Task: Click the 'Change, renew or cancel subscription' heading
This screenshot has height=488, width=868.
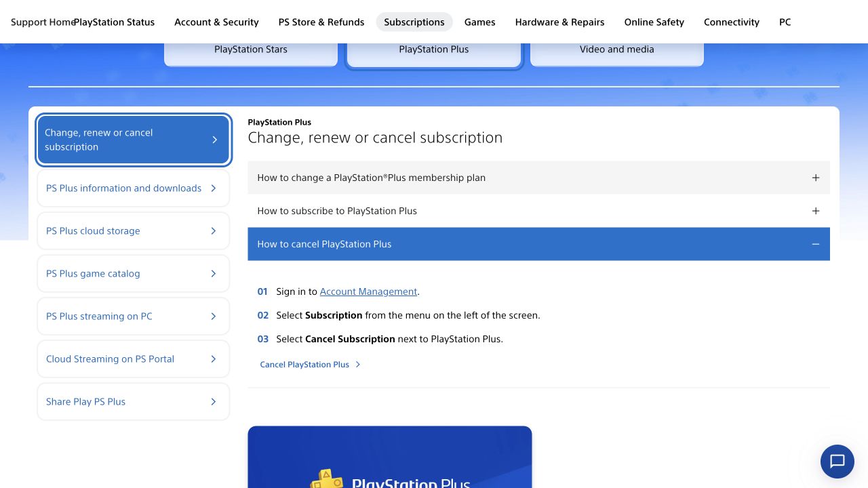Action: pyautogui.click(x=375, y=138)
